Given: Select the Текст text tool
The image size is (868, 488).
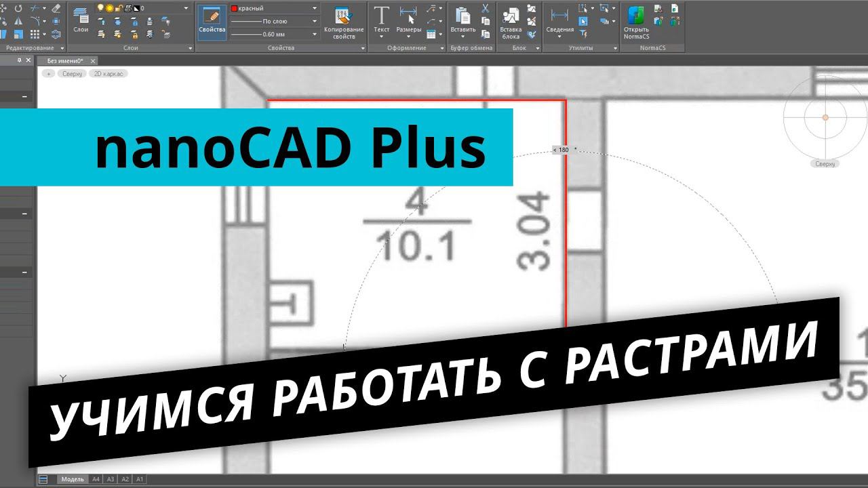Looking at the screenshot, I should pyautogui.click(x=381, y=19).
